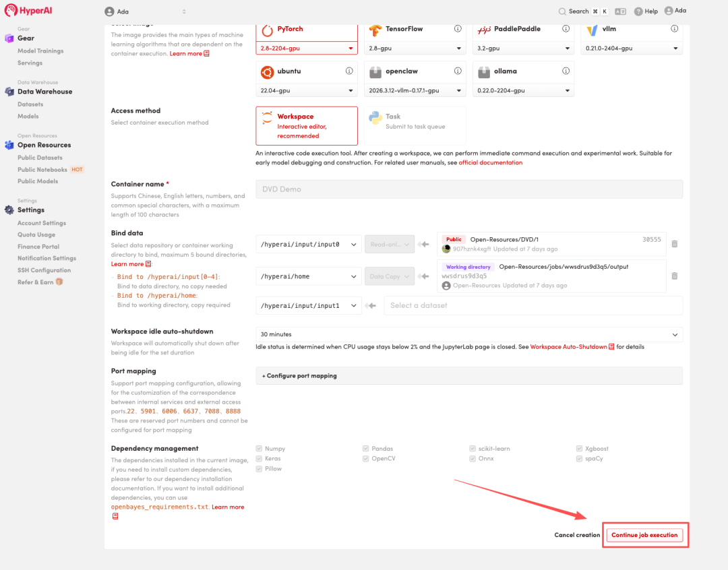728x570 pixels.
Task: Open the Gear section icon
Action: point(9,38)
